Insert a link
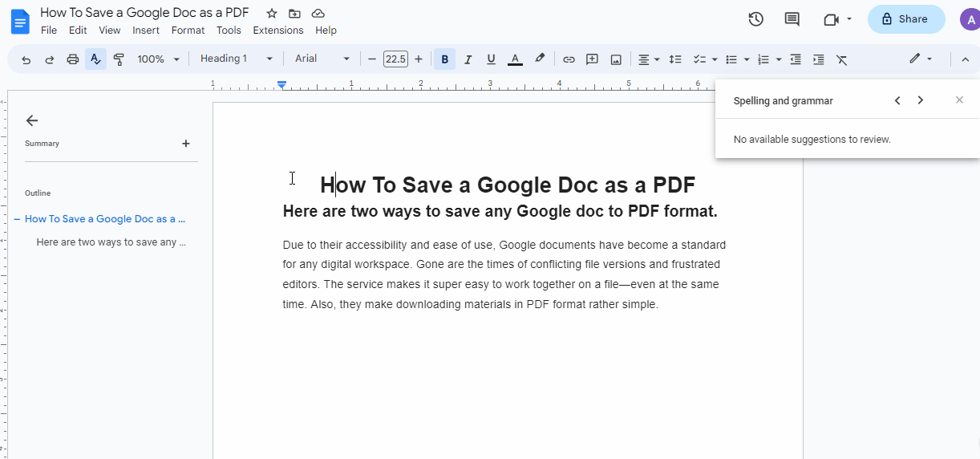The height and width of the screenshot is (459, 980). tap(569, 59)
